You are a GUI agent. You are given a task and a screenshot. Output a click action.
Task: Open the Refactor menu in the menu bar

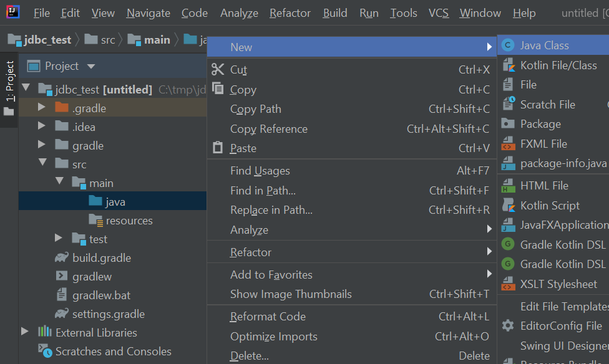[290, 13]
